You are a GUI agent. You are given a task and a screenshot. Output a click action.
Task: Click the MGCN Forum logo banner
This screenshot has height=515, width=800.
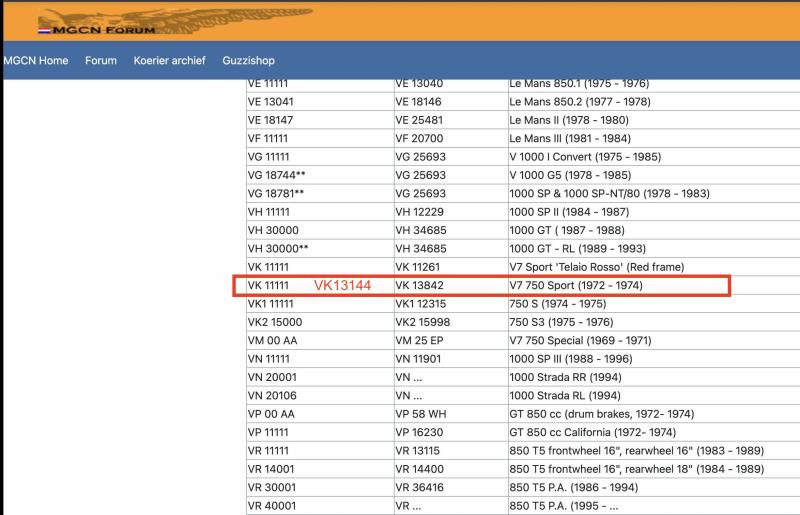coord(175,19)
